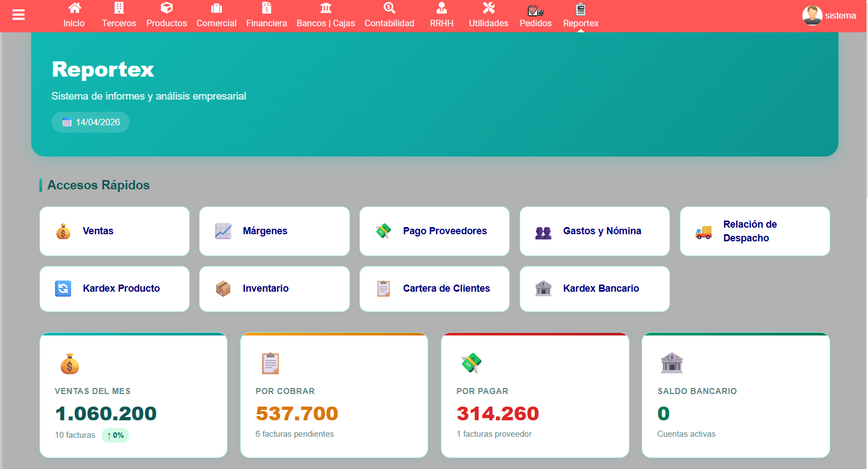Click the Bancos | Cajas bank icon
Viewport: 868px width, 469px height.
[326, 8]
